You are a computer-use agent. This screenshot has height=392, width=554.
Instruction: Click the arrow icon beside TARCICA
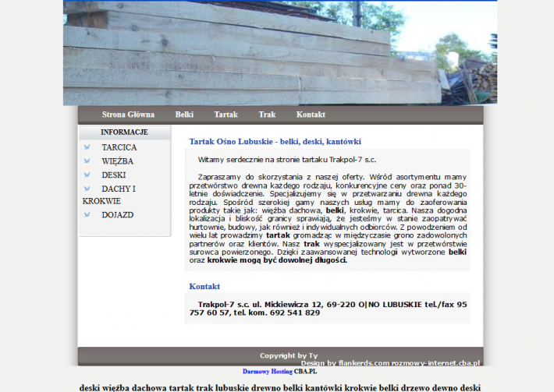pos(86,147)
